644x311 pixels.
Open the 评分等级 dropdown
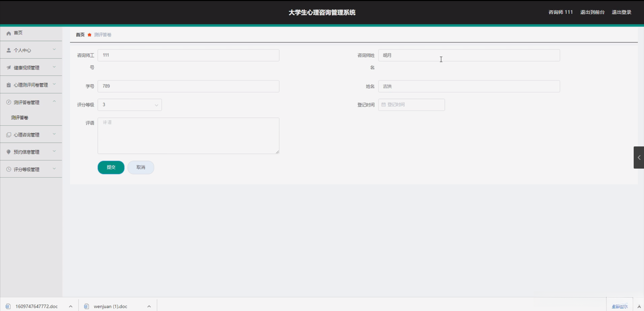(130, 105)
